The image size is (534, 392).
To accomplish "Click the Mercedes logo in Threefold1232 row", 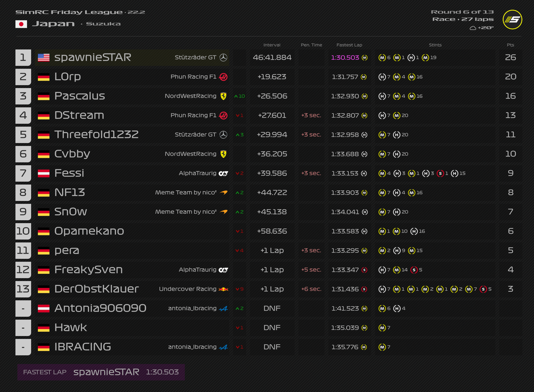I will coord(223,135).
